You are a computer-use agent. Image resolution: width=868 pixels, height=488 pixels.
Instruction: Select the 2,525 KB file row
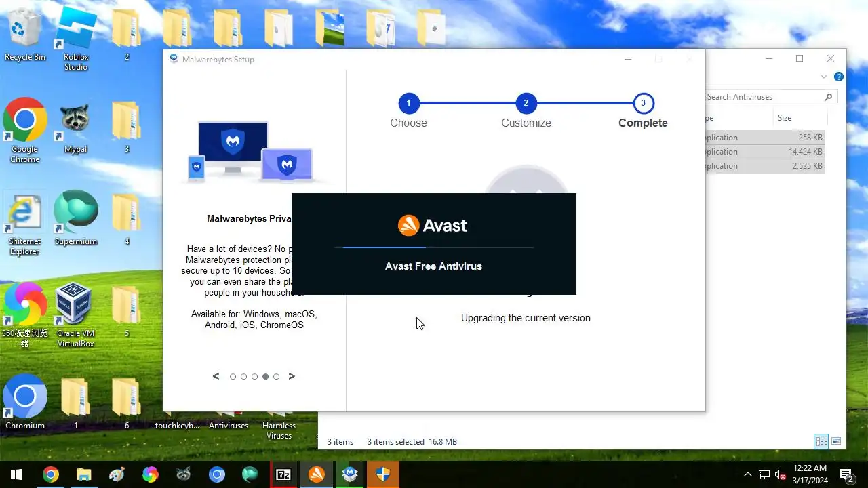766,166
